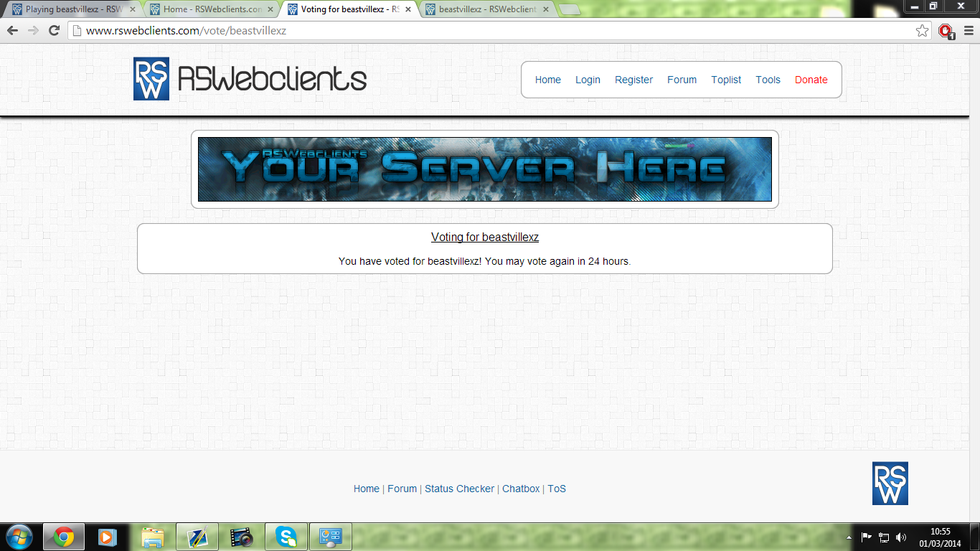
Task: Close the Voting for beastvillexz tab
Action: (x=408, y=9)
